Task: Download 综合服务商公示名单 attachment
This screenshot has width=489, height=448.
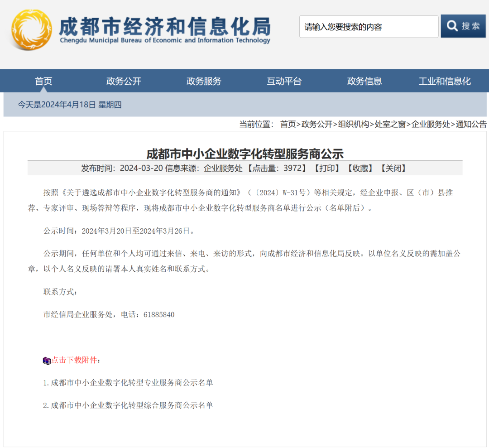Action: (x=131, y=405)
